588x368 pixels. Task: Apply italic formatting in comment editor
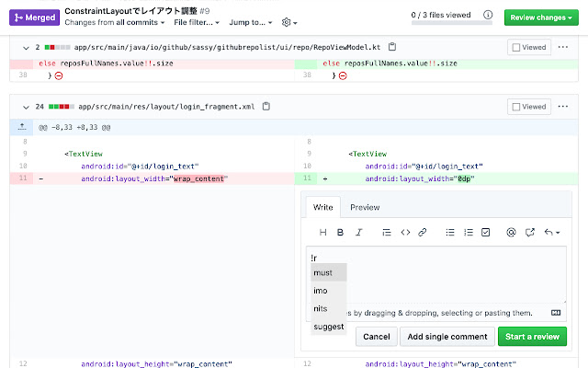point(359,232)
